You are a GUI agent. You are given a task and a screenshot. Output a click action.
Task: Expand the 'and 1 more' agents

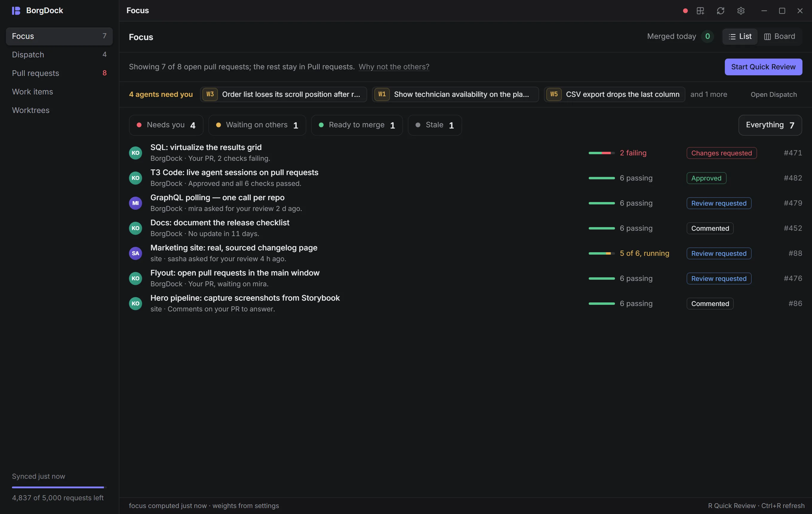(708, 94)
